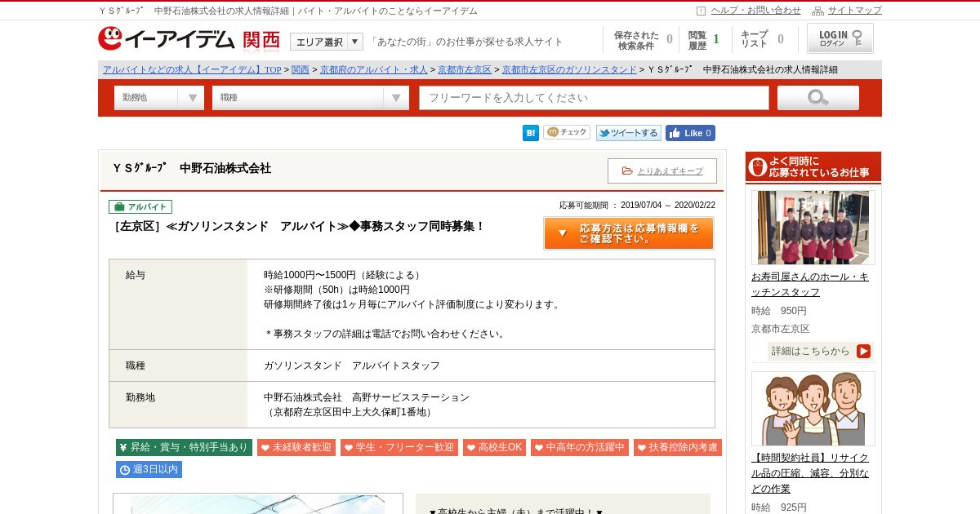This screenshot has height=514, width=980.
Task: Go to イーアイデム TOP breadcrumb
Action: coord(192,70)
